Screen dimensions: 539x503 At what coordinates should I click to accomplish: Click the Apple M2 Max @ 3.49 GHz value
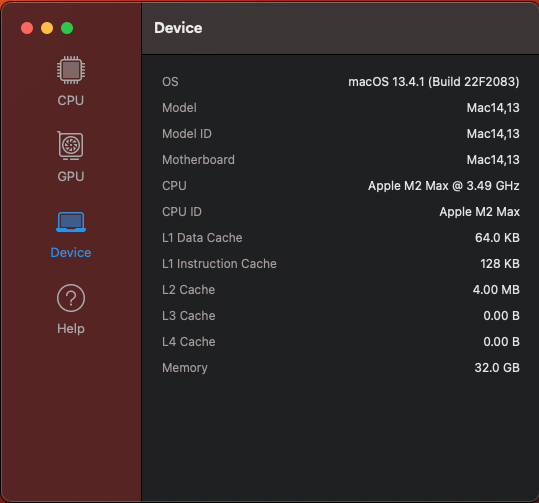click(x=444, y=186)
